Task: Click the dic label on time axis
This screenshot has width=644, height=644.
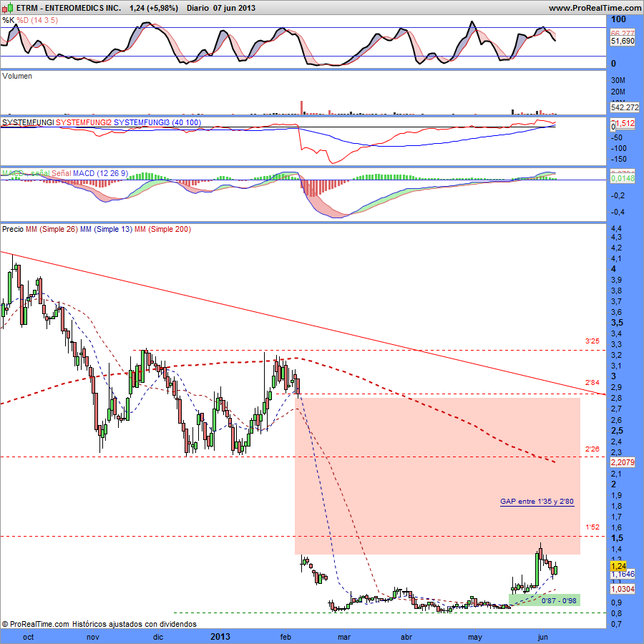Action: pyautogui.click(x=157, y=637)
